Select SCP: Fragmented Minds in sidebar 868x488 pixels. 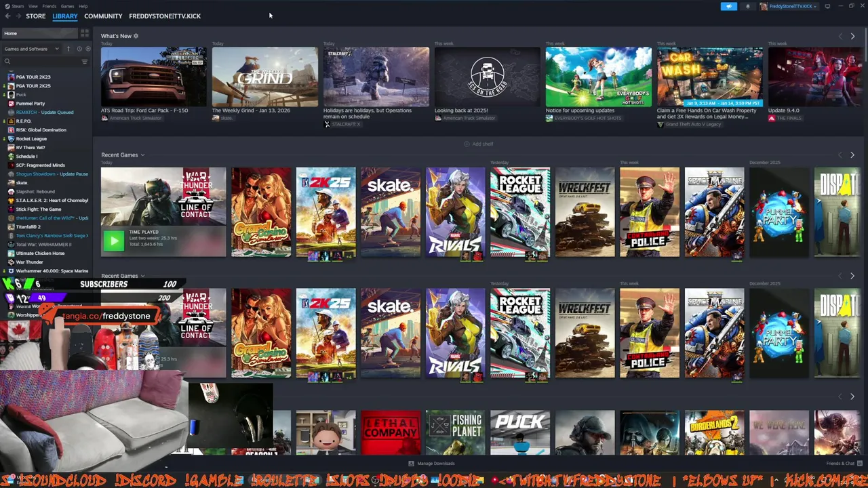click(41, 165)
